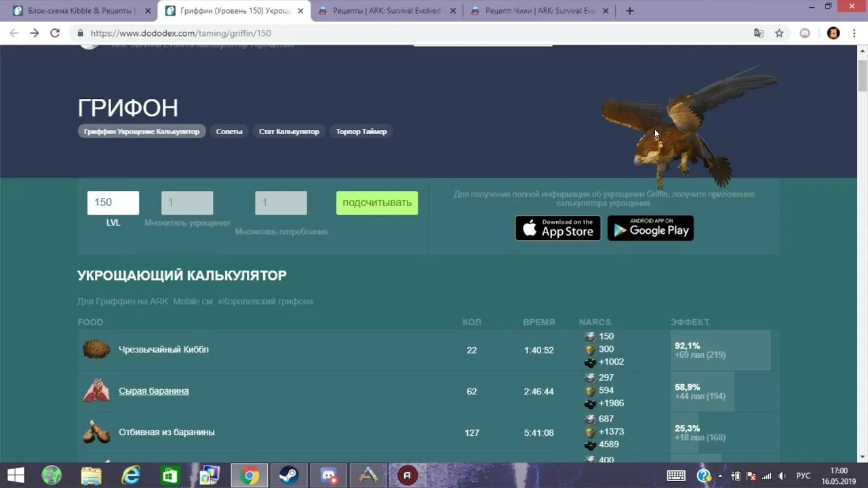Open Chrome three-dot menu

coord(854,33)
